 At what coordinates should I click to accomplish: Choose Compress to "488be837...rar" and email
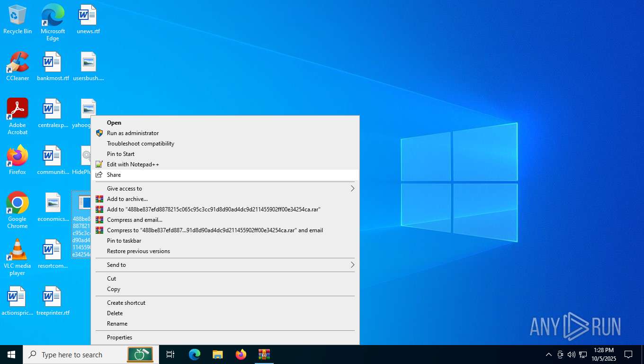coord(225,230)
